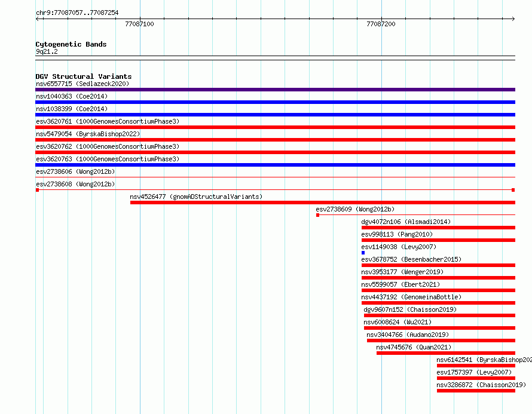Click the red esv3620761 variant bar
Image resolution: width=532 pixels, height=414 pixels.
click(275, 127)
